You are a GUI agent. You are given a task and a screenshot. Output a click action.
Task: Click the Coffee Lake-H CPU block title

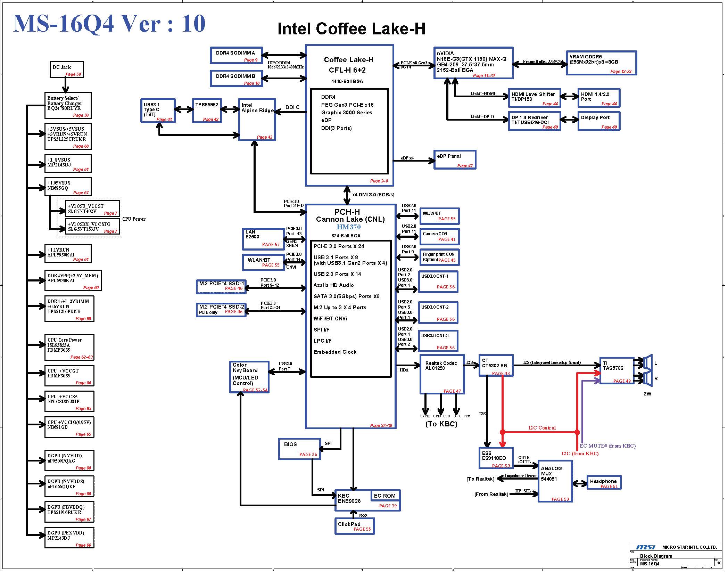point(349,60)
